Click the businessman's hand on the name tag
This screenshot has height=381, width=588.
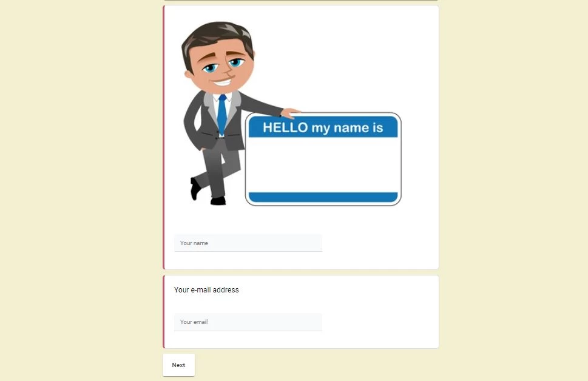click(x=291, y=112)
